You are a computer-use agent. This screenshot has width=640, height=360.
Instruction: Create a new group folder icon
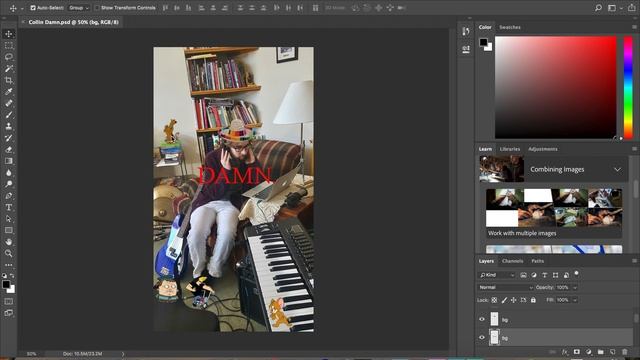pyautogui.click(x=600, y=352)
